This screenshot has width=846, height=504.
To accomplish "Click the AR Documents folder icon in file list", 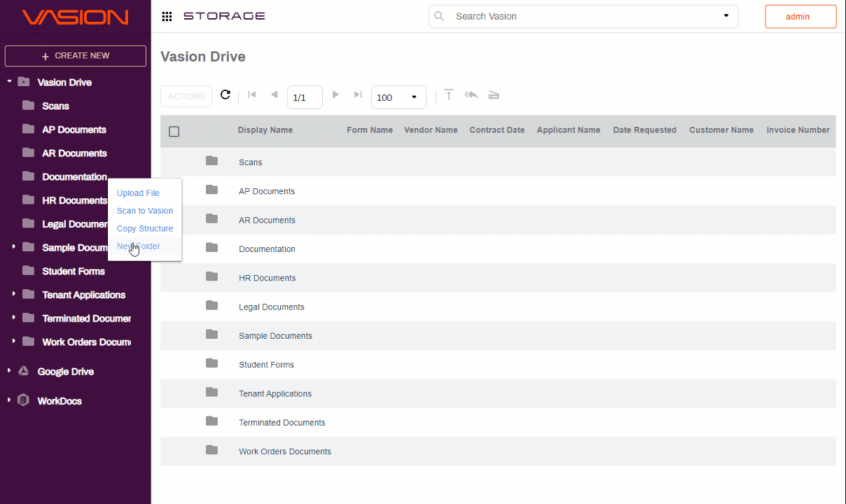I will (211, 218).
